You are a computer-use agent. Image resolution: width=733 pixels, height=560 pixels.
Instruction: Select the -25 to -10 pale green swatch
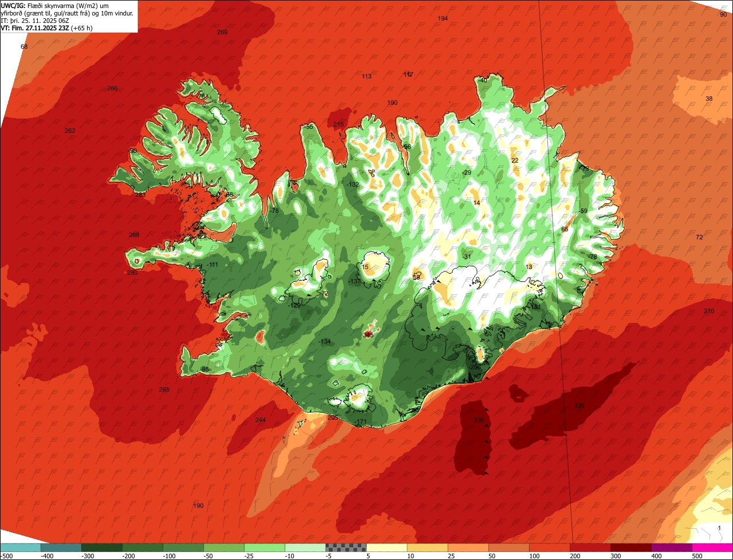[265, 547]
